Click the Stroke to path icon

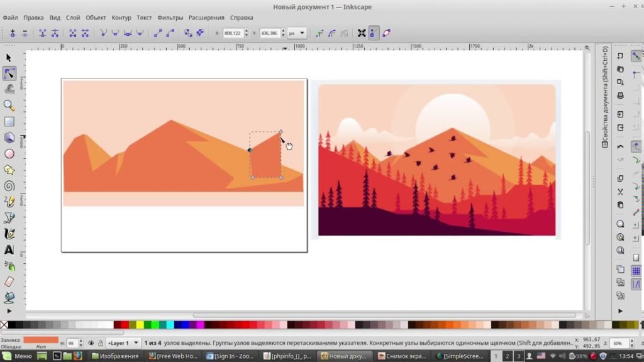coord(200,33)
